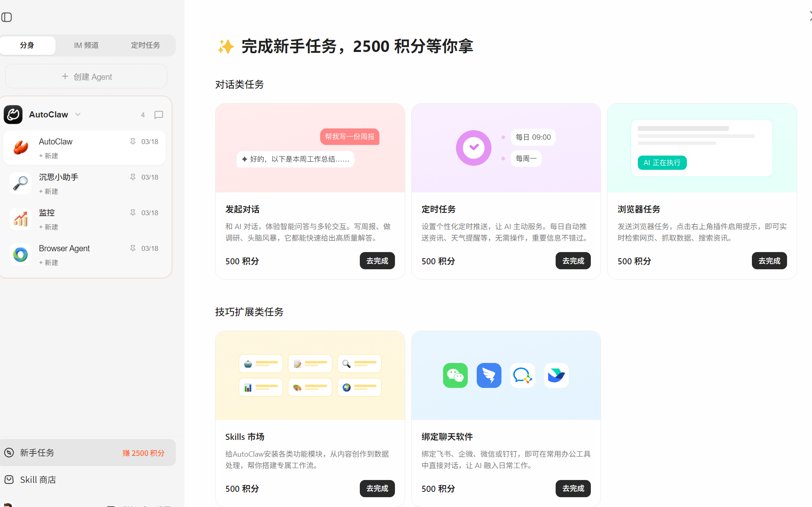This screenshot has width=812, height=507.
Task: Switch to the 定时任务 sidebar tab
Action: pyautogui.click(x=145, y=45)
